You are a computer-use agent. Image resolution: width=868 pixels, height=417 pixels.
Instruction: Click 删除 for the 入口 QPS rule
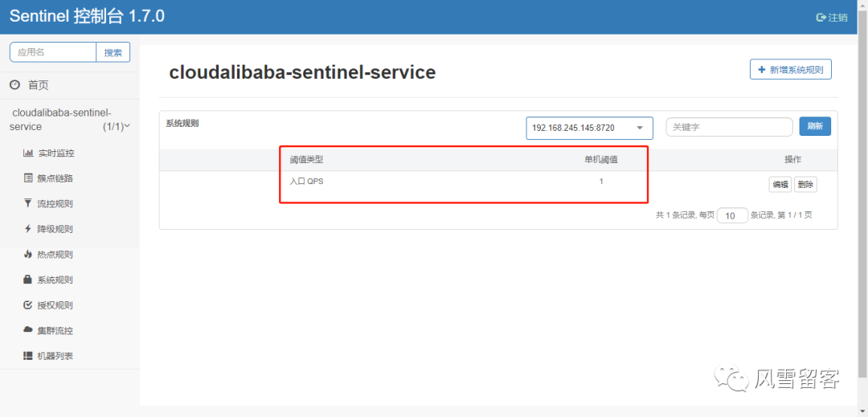[x=805, y=185]
